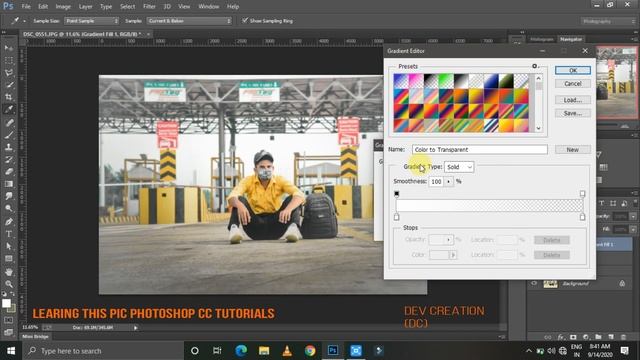Select the History Brush tool

[x=9, y=159]
